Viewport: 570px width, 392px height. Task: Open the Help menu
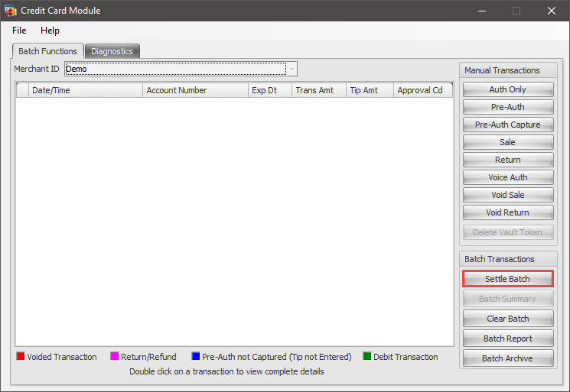pos(50,31)
